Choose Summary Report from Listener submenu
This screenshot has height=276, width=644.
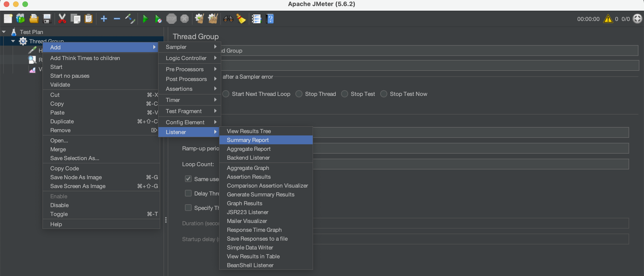tap(247, 140)
